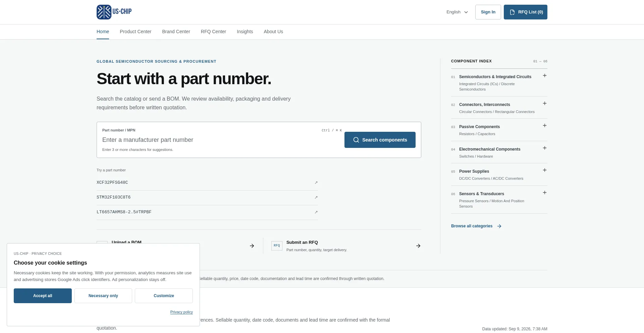Click 'Pressure Sensors / Motion And Position Sensors'
This screenshot has width=644, height=333.
click(492, 204)
